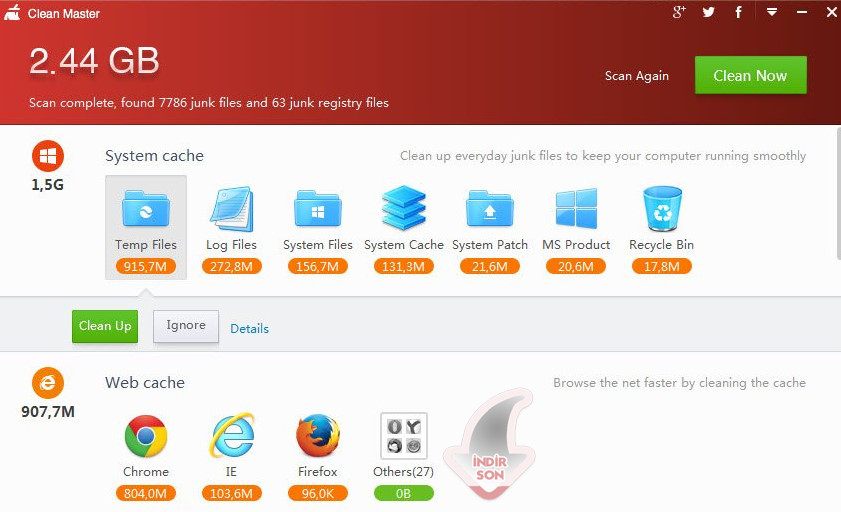Click the Scan complete summary text
841x512 pixels.
[209, 103]
